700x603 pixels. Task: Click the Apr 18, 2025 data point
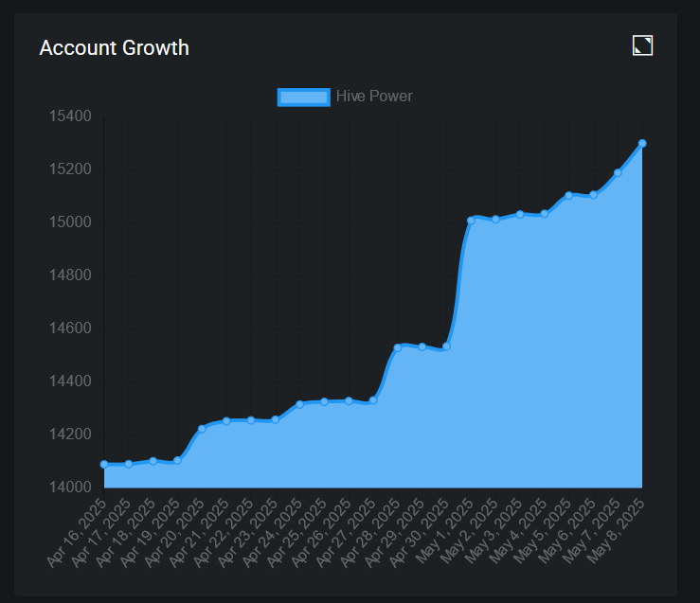[x=153, y=461]
